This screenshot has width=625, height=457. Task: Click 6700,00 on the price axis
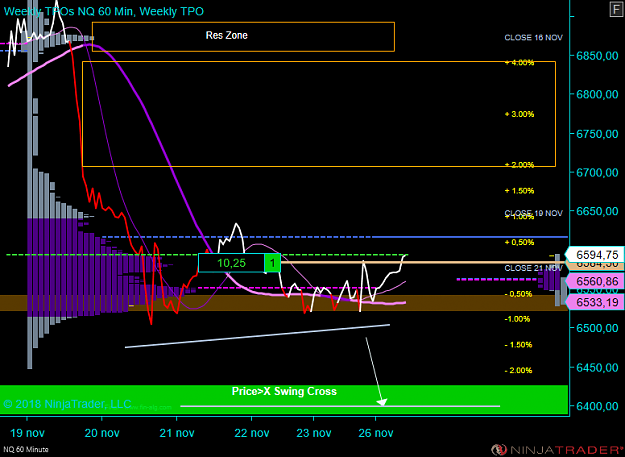point(597,173)
